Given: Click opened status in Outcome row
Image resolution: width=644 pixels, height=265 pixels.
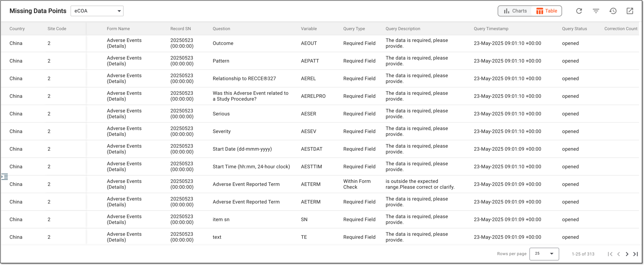Looking at the screenshot, I should [570, 43].
